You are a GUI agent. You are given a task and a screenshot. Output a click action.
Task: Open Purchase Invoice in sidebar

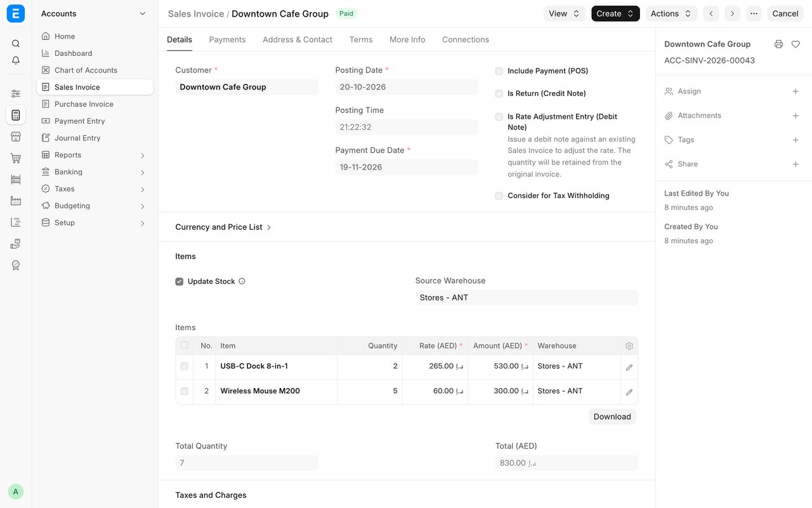click(95, 104)
